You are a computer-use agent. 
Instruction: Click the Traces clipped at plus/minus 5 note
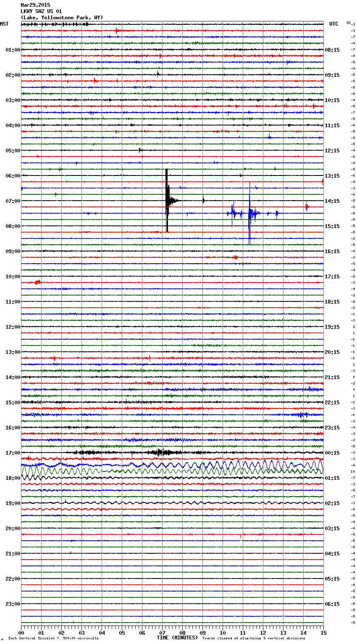(x=254, y=638)
